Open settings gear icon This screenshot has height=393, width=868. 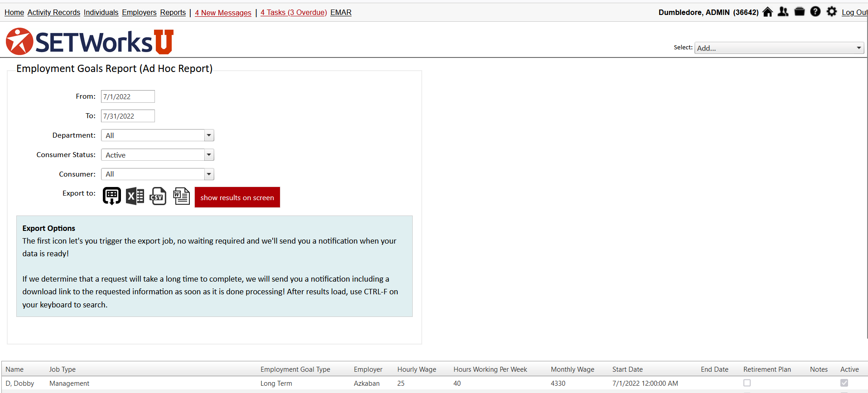[x=832, y=12]
